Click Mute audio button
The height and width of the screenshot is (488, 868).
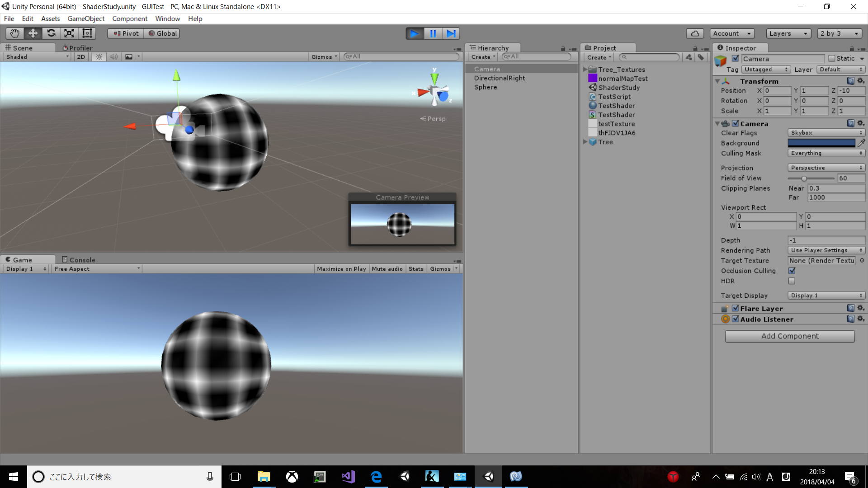click(x=387, y=269)
